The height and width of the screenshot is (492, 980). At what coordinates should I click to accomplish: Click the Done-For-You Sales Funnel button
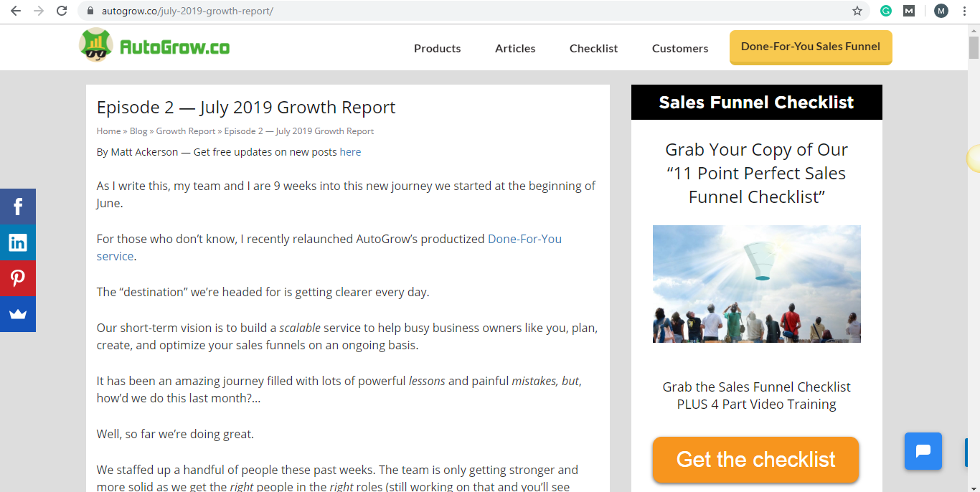810,46
